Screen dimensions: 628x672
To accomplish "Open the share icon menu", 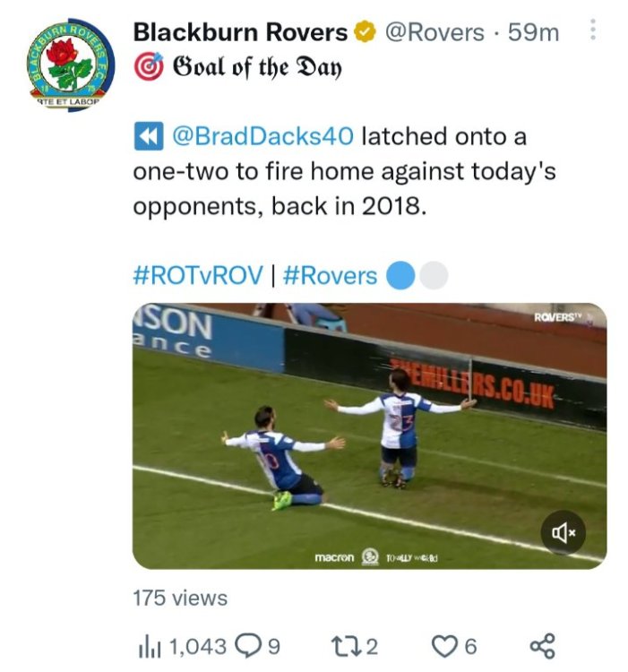I will tap(542, 645).
